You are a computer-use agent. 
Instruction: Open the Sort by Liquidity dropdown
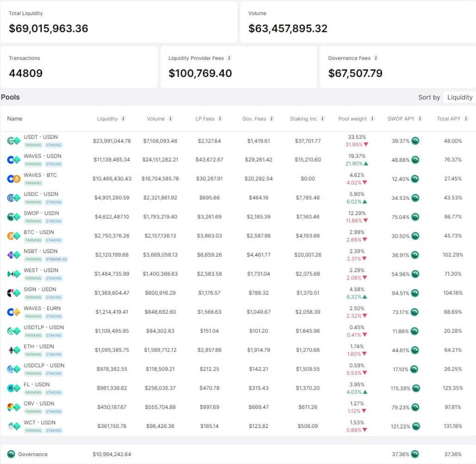click(x=460, y=97)
